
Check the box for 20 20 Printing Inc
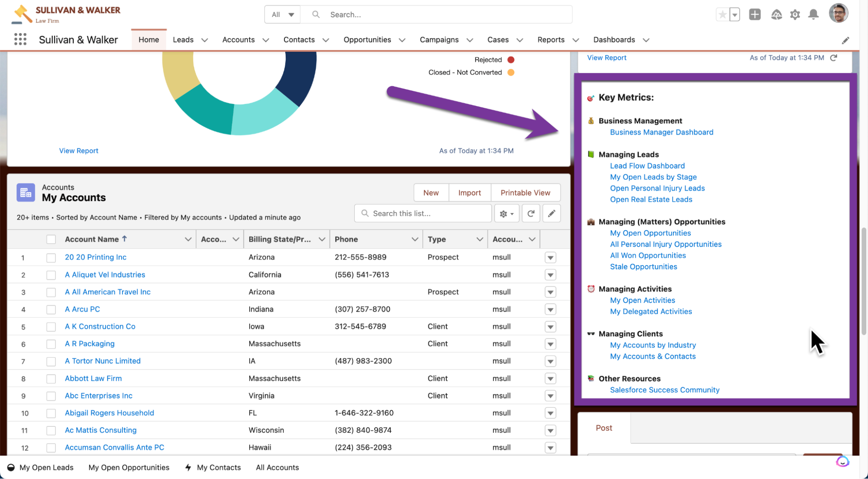(51, 258)
